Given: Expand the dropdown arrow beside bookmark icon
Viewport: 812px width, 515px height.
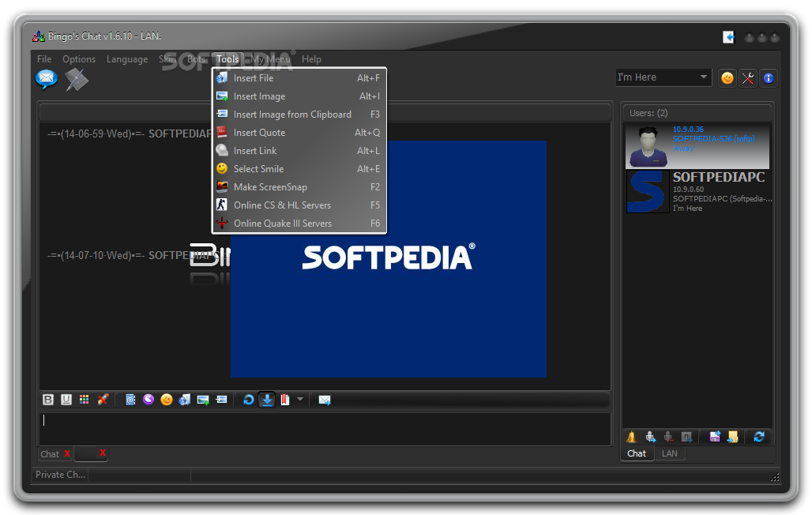Looking at the screenshot, I should click(300, 399).
